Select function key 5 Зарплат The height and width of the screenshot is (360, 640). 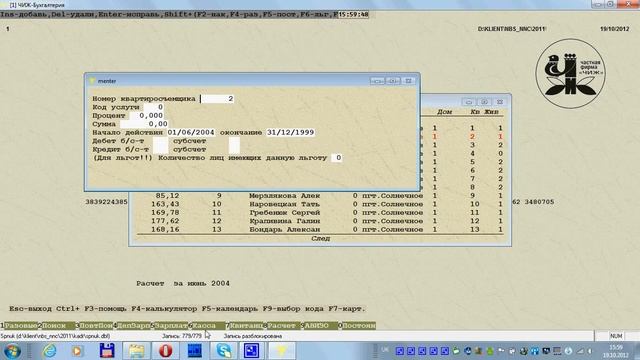coord(171,326)
